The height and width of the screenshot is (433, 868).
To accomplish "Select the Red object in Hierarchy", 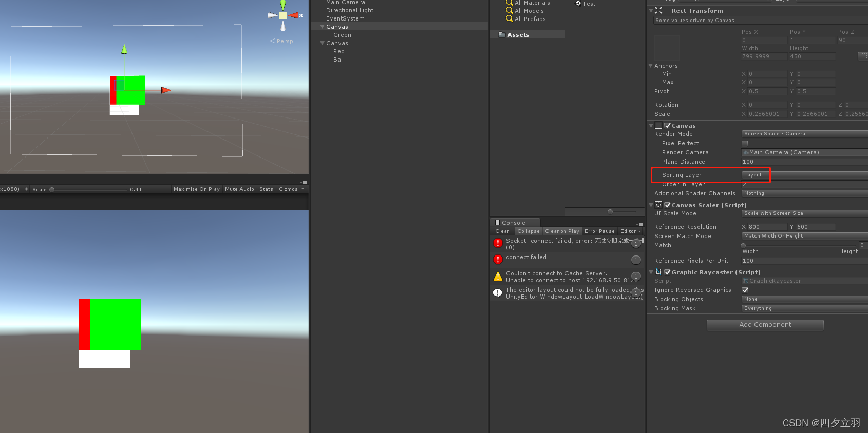I will (339, 51).
